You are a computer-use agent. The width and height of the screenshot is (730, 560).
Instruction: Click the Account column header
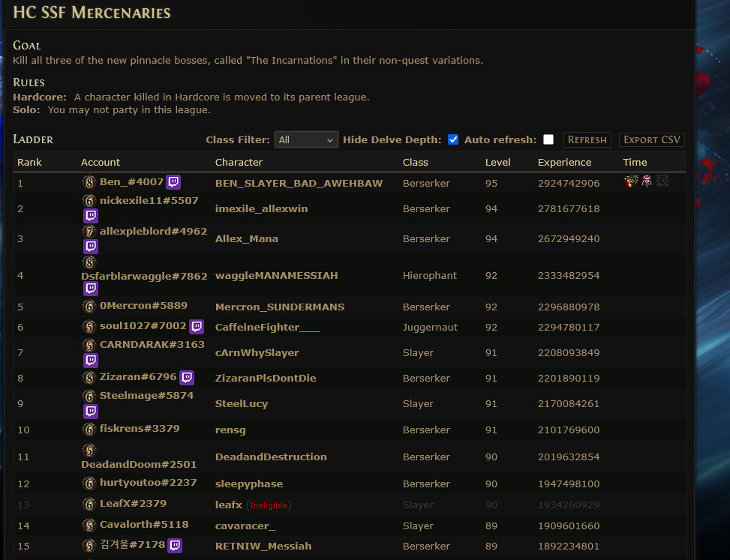click(x=101, y=163)
